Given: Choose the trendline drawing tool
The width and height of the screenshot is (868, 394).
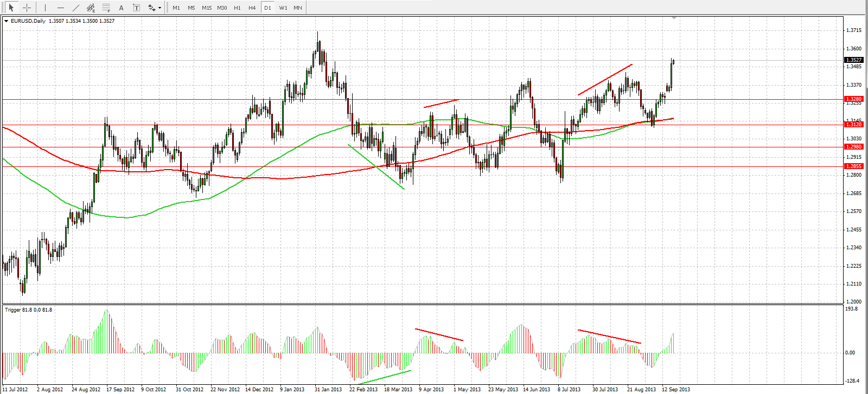Looking at the screenshot, I should (75, 8).
